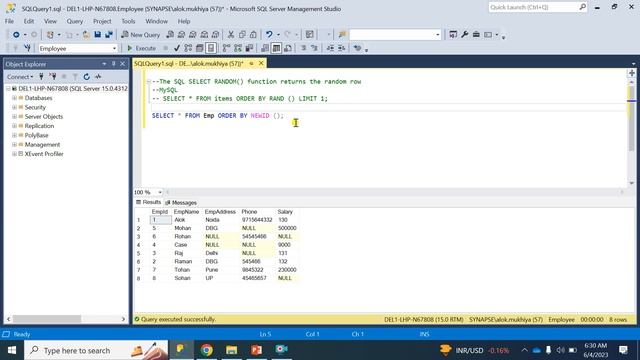Image resolution: width=640 pixels, height=360 pixels.
Task: Expand the PolyBase tree node
Action: tap(14, 135)
